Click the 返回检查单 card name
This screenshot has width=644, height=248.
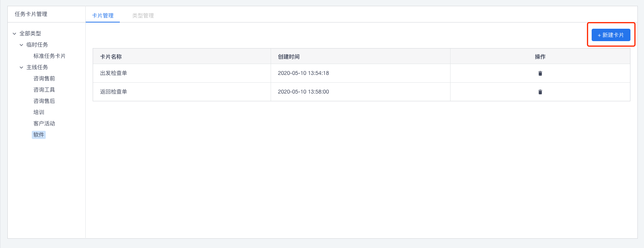pyautogui.click(x=114, y=92)
